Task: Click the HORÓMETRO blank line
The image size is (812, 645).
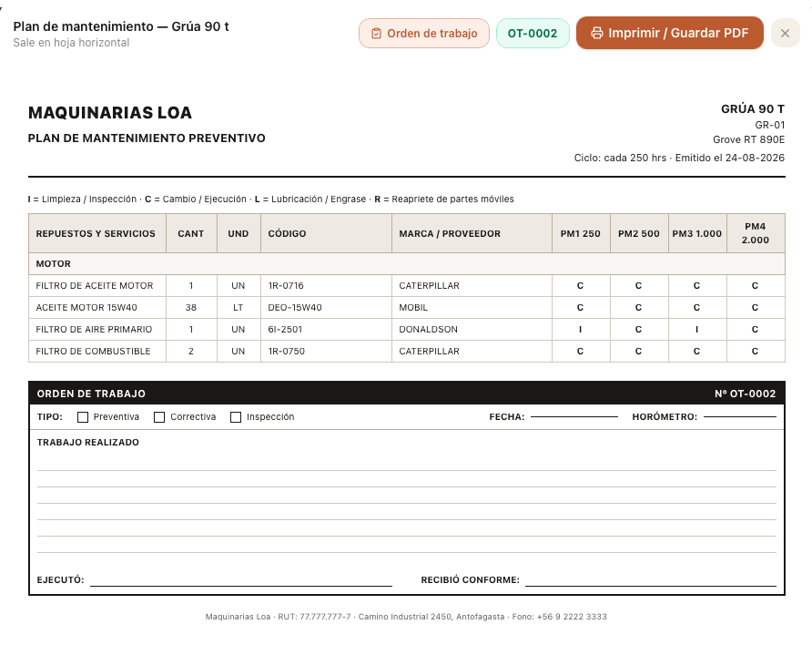Action: (x=740, y=416)
